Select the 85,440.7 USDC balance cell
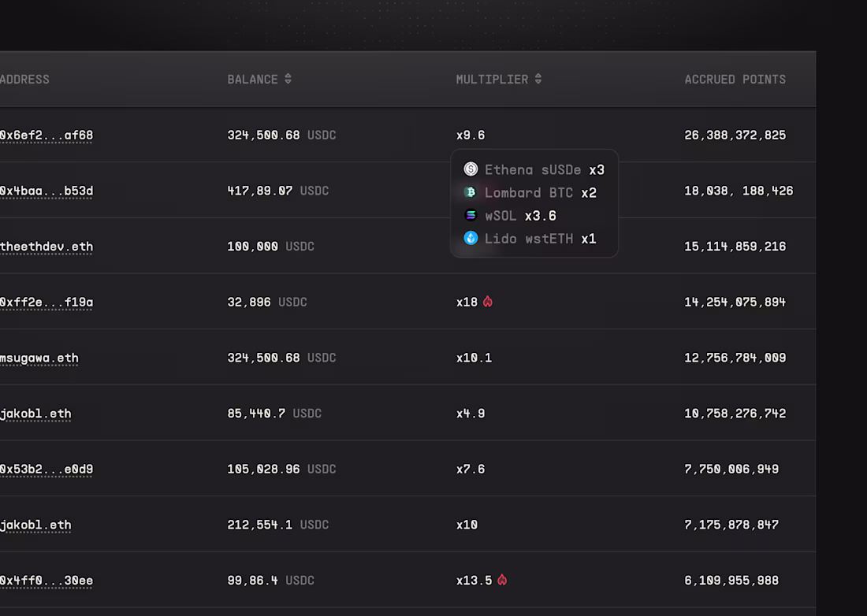Viewport: 867px width, 616px height. point(274,414)
